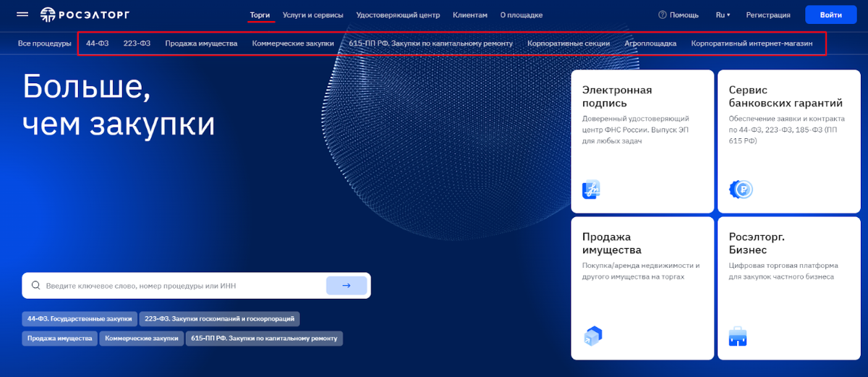Click text 'Доверенный удостоверяющий центр ФНС России'
868x377 pixels.
[x=636, y=124]
